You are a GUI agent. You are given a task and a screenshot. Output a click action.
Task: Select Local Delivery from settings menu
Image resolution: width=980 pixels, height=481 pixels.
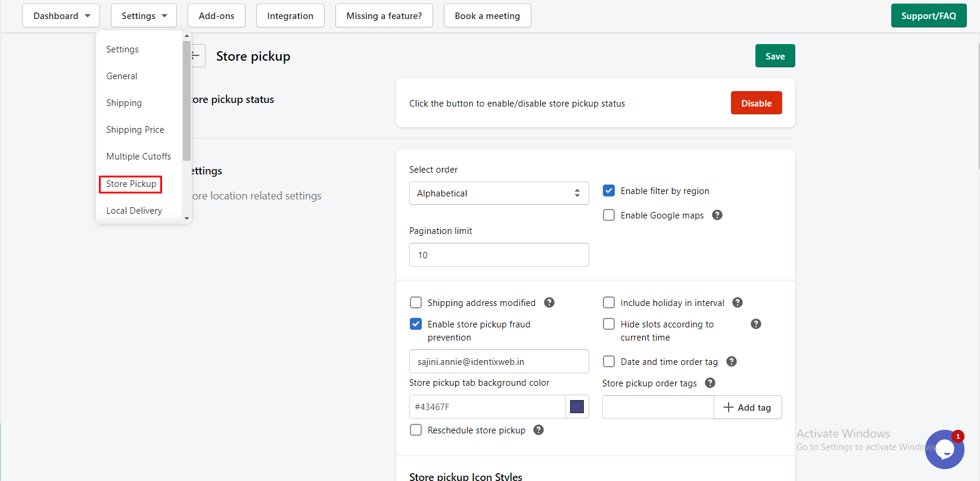(x=134, y=211)
